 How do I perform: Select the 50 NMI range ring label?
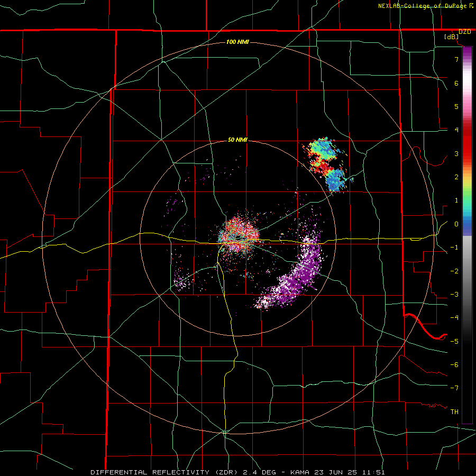coord(237,140)
